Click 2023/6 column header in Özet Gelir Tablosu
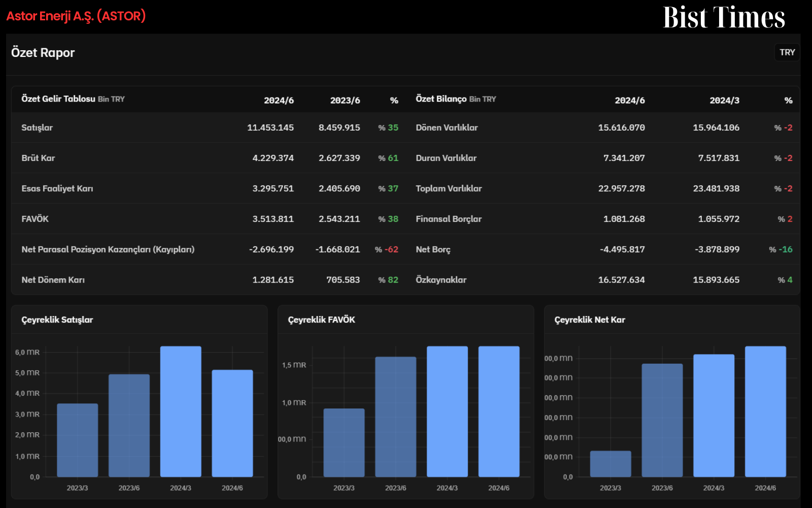The width and height of the screenshot is (812, 508). click(x=345, y=101)
